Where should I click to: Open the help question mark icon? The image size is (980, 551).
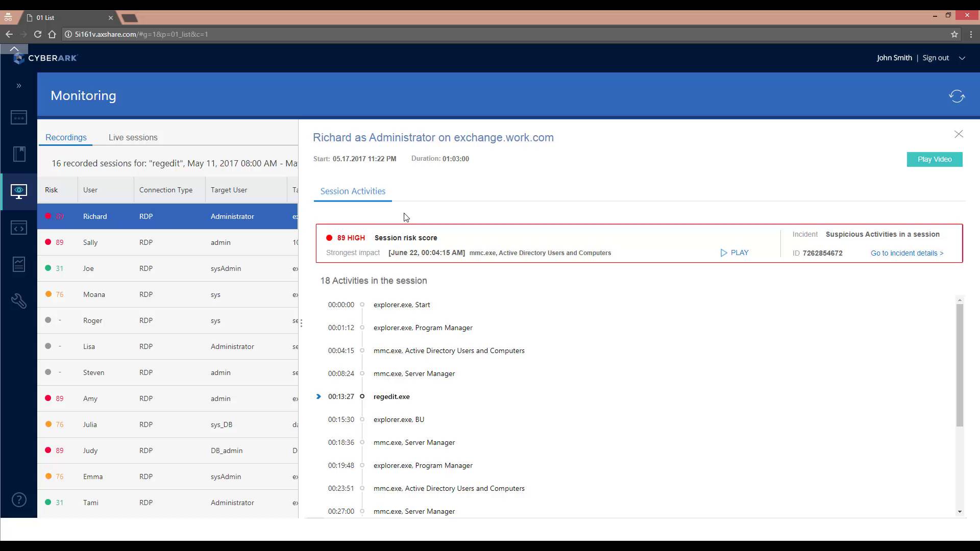(x=18, y=499)
